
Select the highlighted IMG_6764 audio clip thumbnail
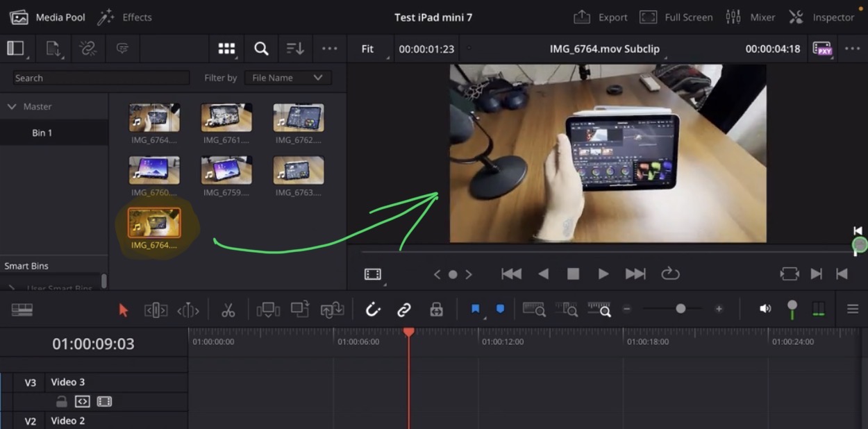pyautogui.click(x=153, y=224)
